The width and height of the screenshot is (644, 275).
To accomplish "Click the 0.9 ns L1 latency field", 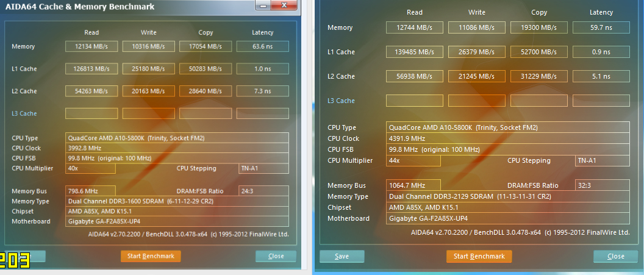I will [x=601, y=52].
